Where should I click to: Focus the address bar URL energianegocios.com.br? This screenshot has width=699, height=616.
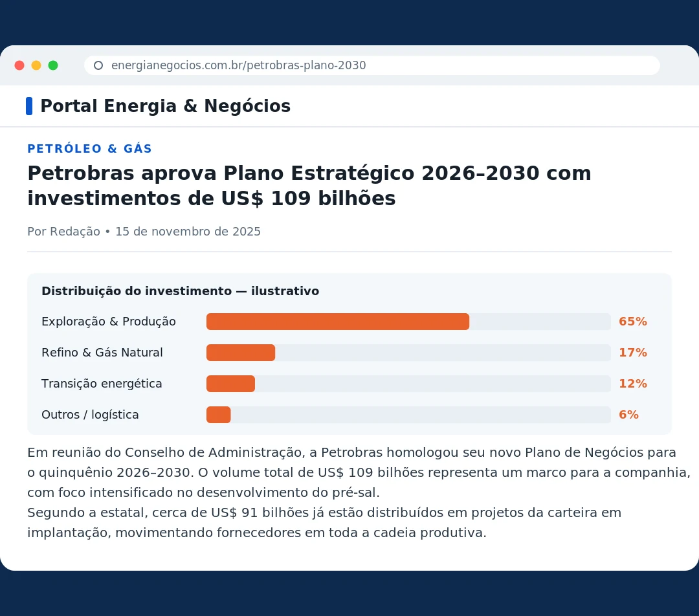coord(372,65)
